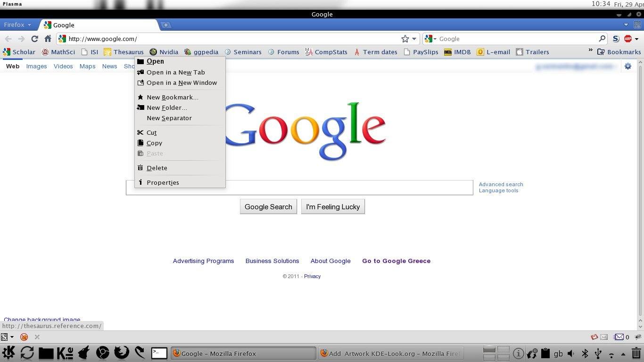
Task: Go to the Home page icon
Action: [48, 39]
